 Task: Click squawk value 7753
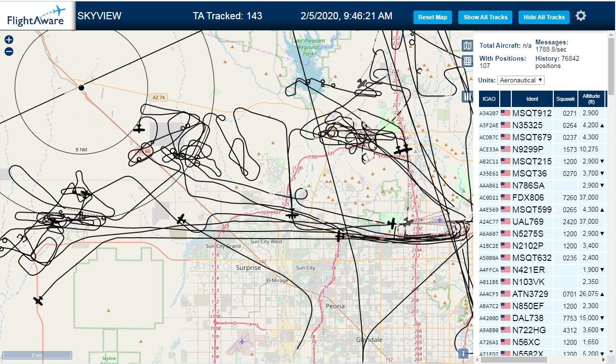click(570, 318)
